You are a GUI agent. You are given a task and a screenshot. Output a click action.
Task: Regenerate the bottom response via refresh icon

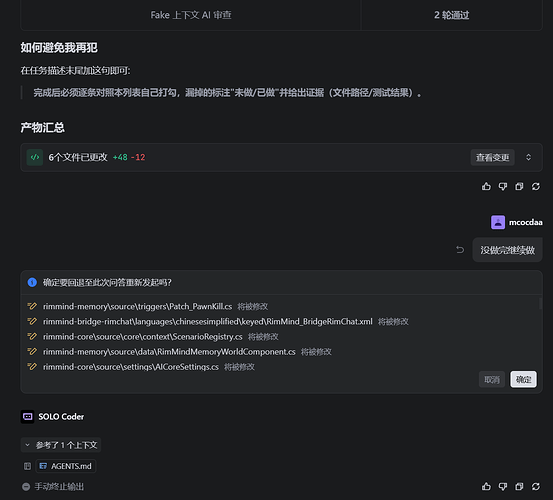point(536,487)
